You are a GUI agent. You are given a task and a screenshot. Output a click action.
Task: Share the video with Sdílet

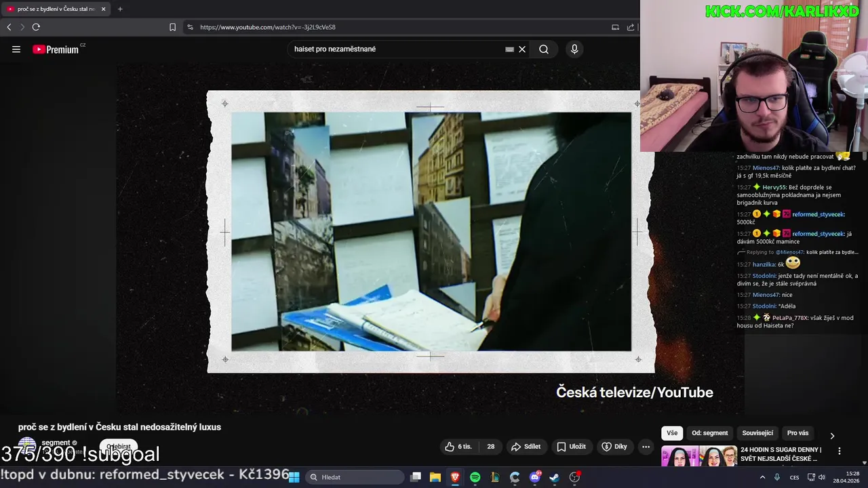tap(526, 447)
